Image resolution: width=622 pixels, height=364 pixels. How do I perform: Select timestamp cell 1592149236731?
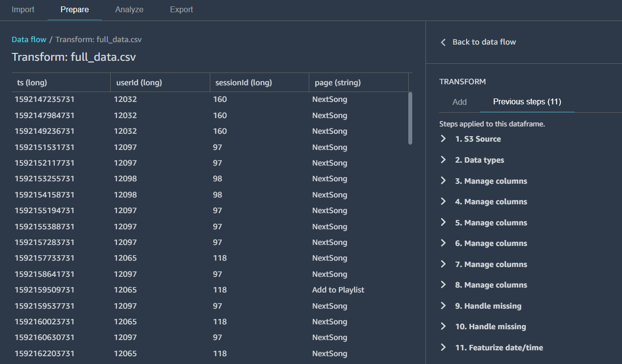pos(45,131)
